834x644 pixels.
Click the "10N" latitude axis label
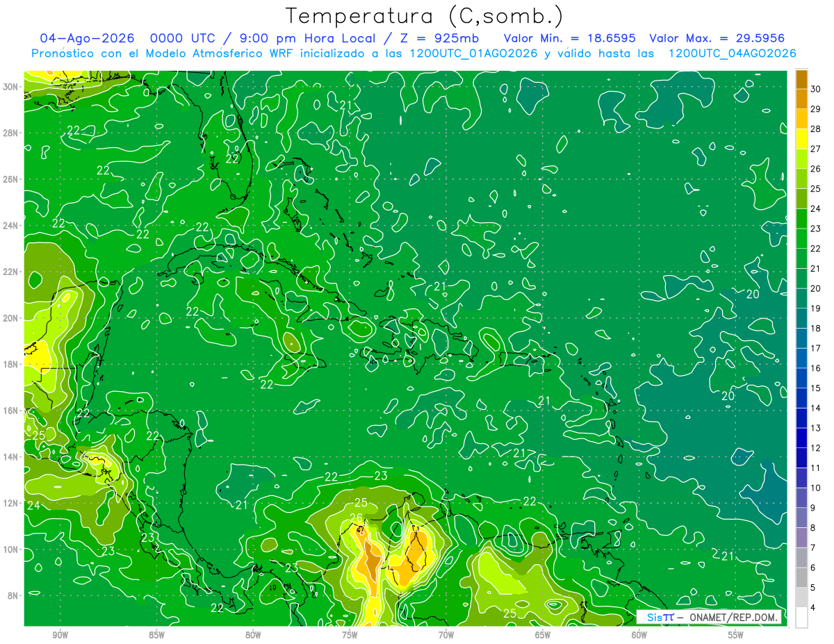(11, 550)
